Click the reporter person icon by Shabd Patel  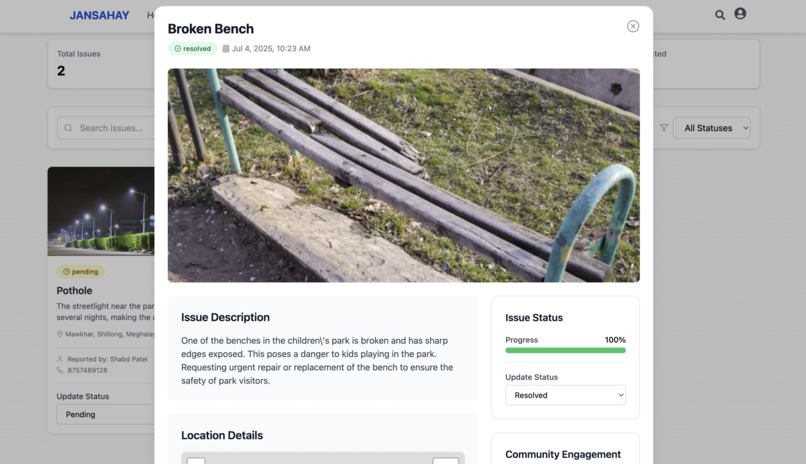pyautogui.click(x=60, y=359)
